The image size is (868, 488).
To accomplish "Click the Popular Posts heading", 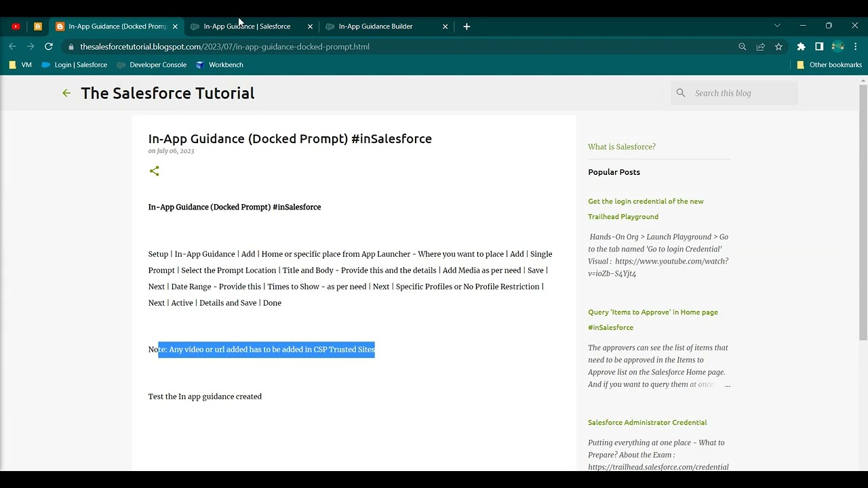I will click(614, 172).
